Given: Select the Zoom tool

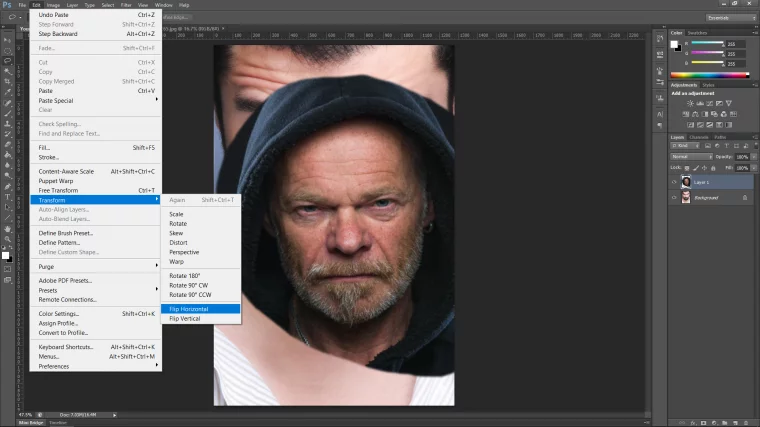Looking at the screenshot, I should [x=8, y=238].
